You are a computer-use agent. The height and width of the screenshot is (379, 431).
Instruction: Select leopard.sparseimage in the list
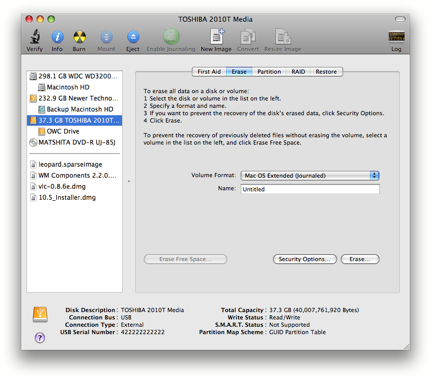[x=75, y=164]
